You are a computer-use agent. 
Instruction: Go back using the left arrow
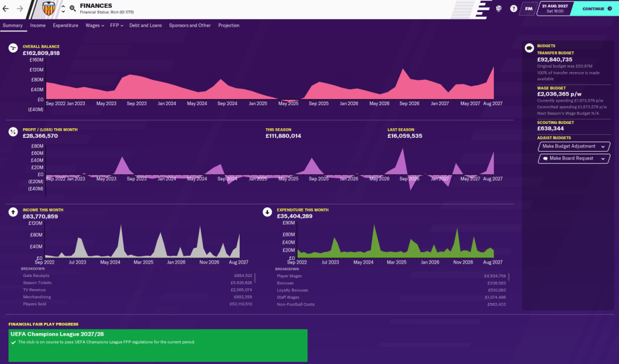pyautogui.click(x=6, y=8)
